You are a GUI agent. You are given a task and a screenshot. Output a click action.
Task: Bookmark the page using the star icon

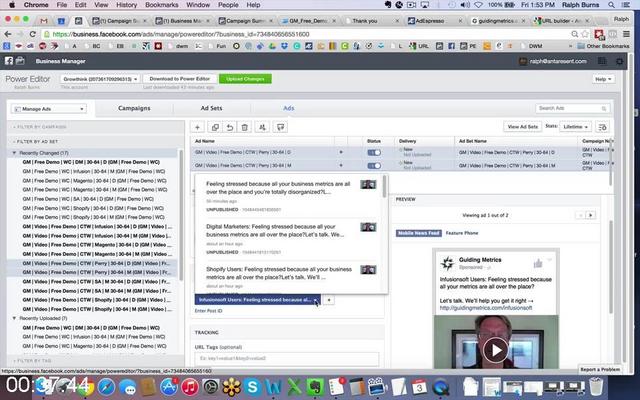tap(586, 34)
